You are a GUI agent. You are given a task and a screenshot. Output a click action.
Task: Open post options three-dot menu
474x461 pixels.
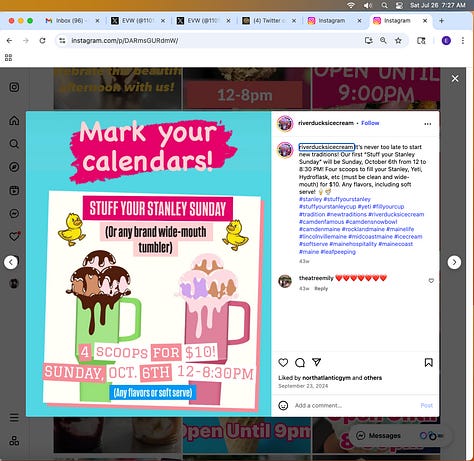tap(428, 124)
